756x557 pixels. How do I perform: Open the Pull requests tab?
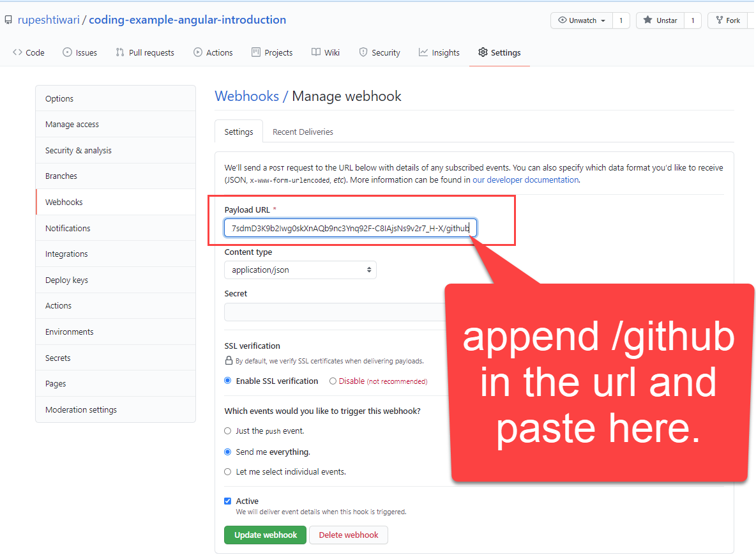pos(145,52)
